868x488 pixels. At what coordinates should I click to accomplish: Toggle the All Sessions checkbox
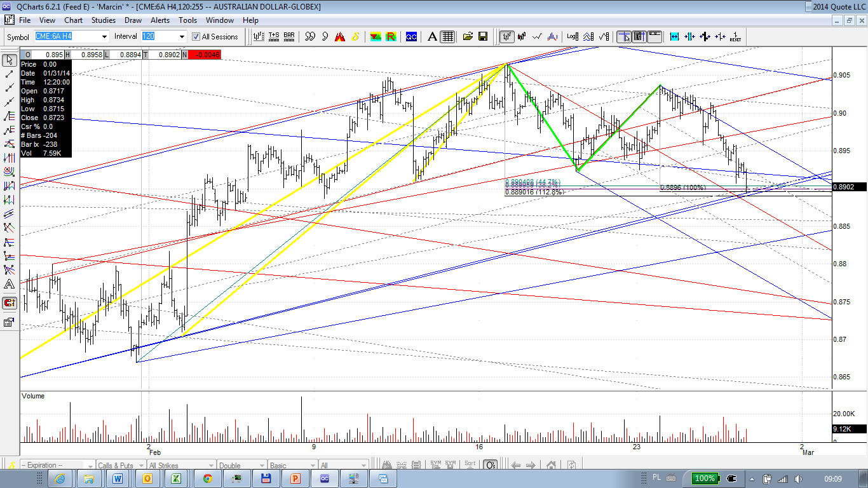tap(196, 37)
